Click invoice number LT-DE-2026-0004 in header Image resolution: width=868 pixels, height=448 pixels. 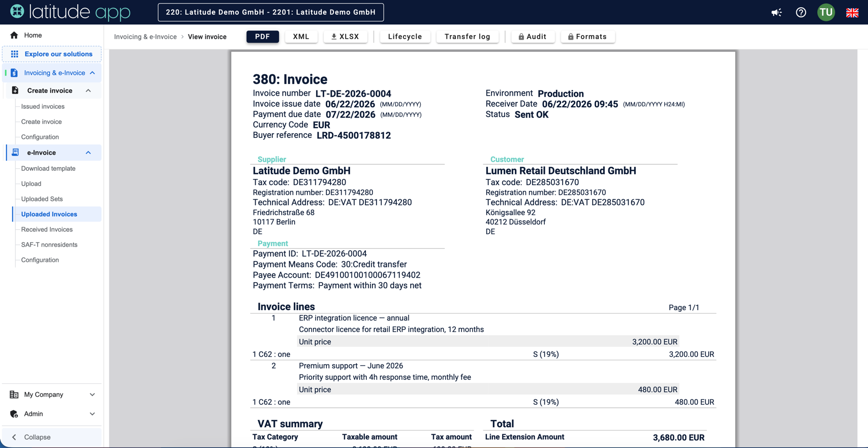pos(353,94)
